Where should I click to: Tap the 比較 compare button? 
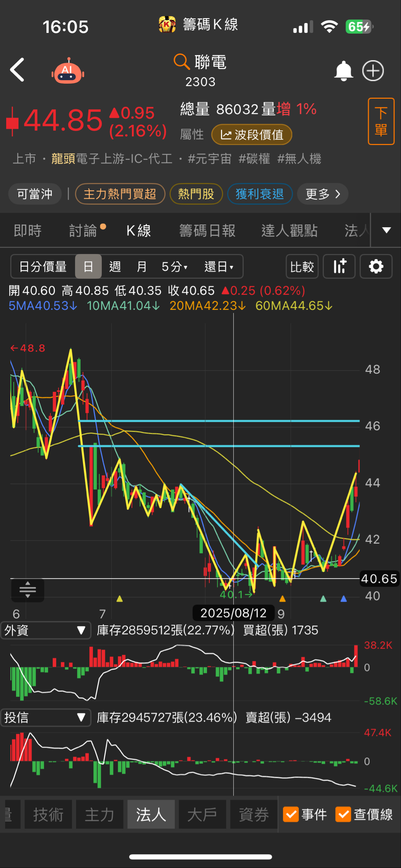[302, 267]
